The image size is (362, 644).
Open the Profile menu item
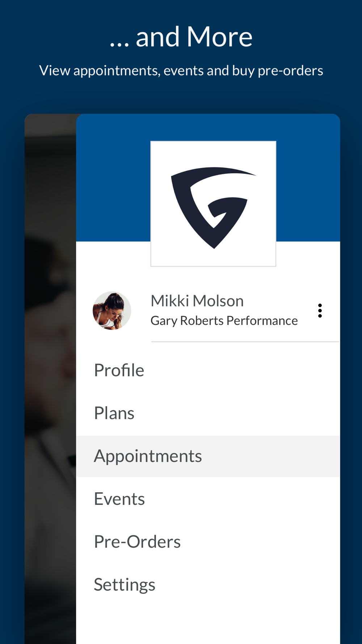pos(208,370)
